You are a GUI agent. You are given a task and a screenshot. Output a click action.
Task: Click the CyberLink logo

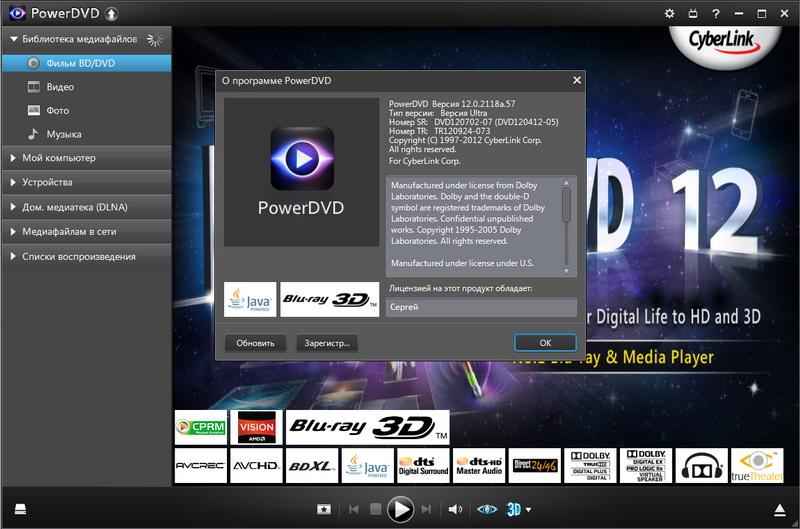pyautogui.click(x=725, y=44)
